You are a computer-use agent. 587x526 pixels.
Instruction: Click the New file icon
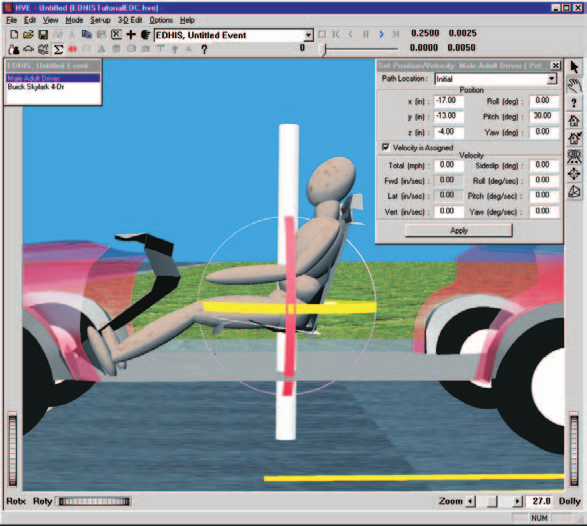click(x=14, y=34)
